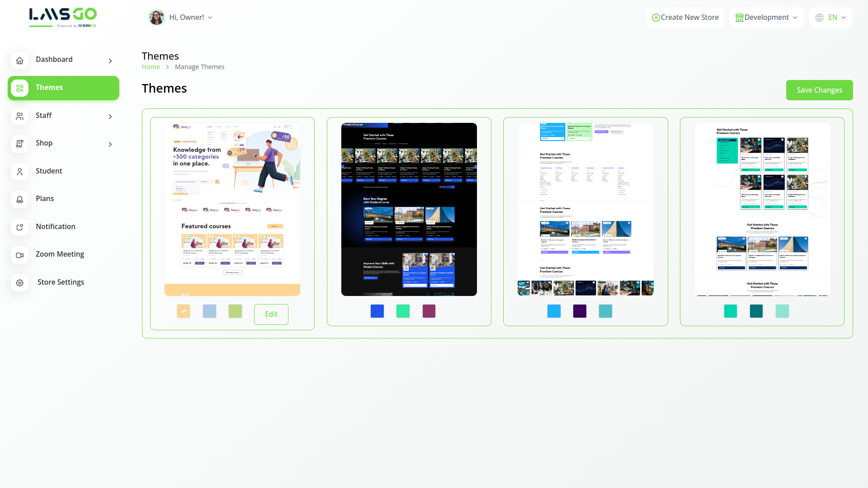This screenshot has width=868, height=488.
Task: Click the Store Settings gear icon
Action: [19, 283]
